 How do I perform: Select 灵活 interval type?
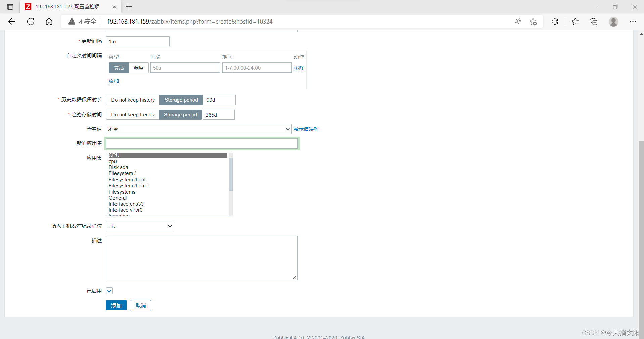pyautogui.click(x=119, y=68)
